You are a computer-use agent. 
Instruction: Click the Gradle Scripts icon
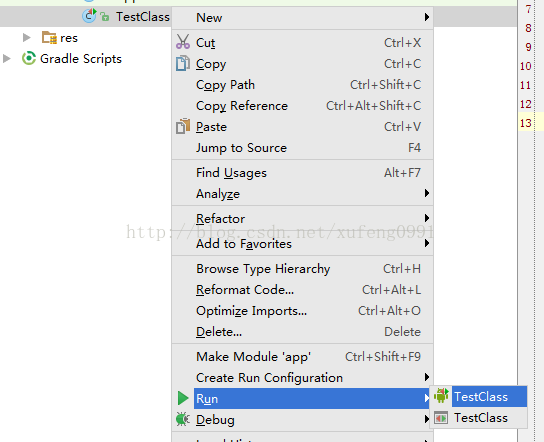pos(29,58)
